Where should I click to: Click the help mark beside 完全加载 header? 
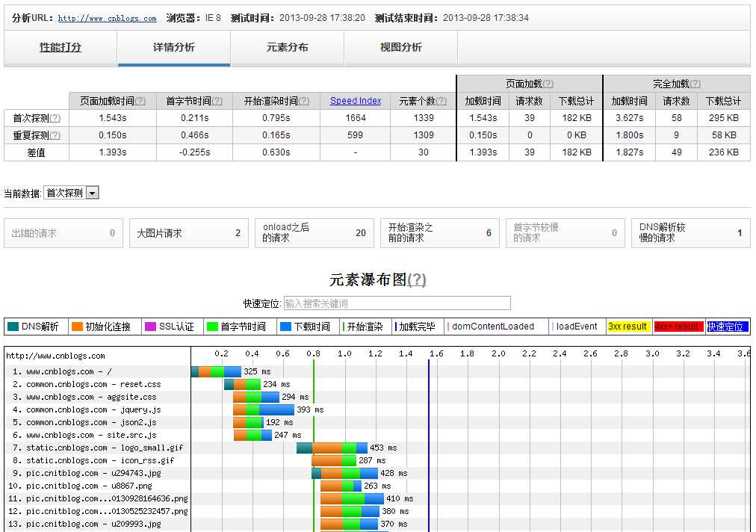[x=695, y=84]
